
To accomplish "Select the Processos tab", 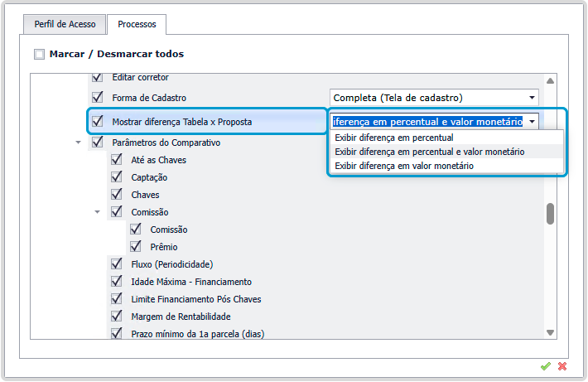I will click(137, 24).
